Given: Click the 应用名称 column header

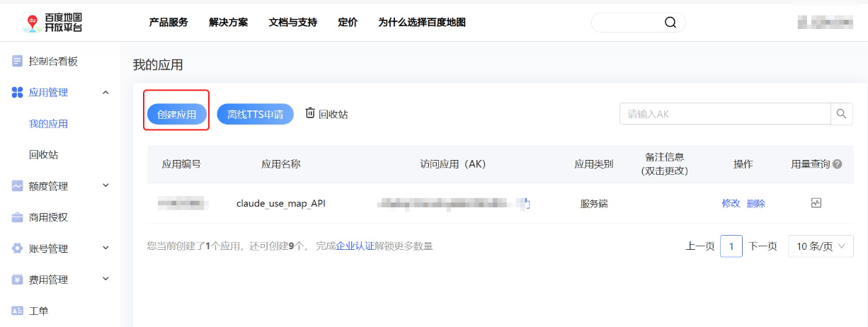Looking at the screenshot, I should click(x=281, y=164).
